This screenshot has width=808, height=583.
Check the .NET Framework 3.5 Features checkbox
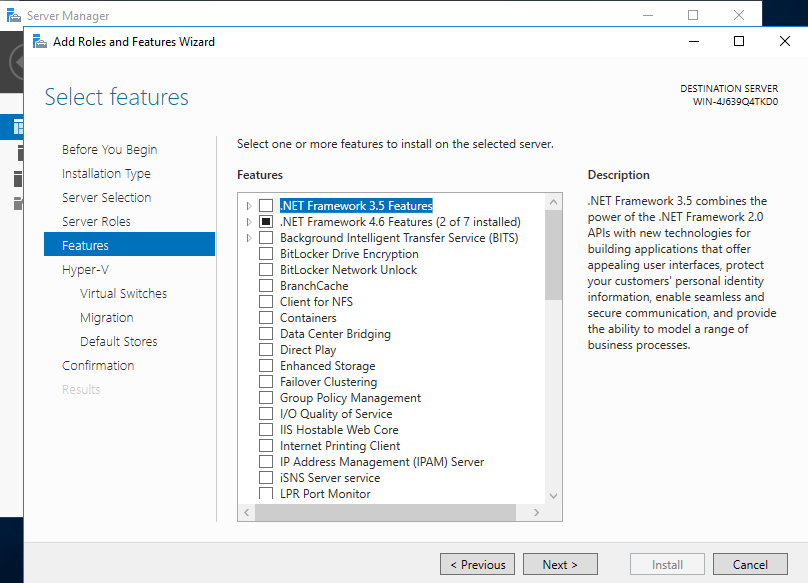(x=266, y=206)
